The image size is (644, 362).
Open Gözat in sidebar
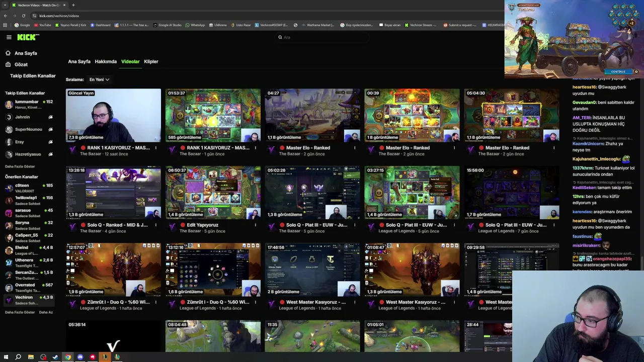21,64
